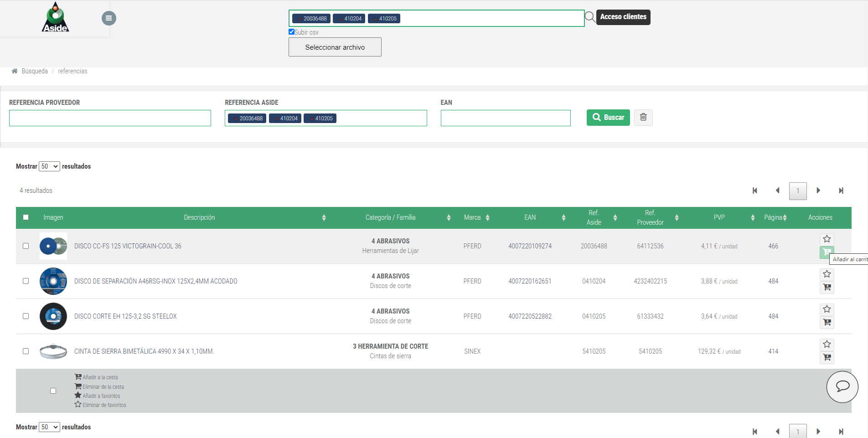Navigate to Búsqueda breadcrumb
The width and height of the screenshot is (868, 438).
click(35, 71)
